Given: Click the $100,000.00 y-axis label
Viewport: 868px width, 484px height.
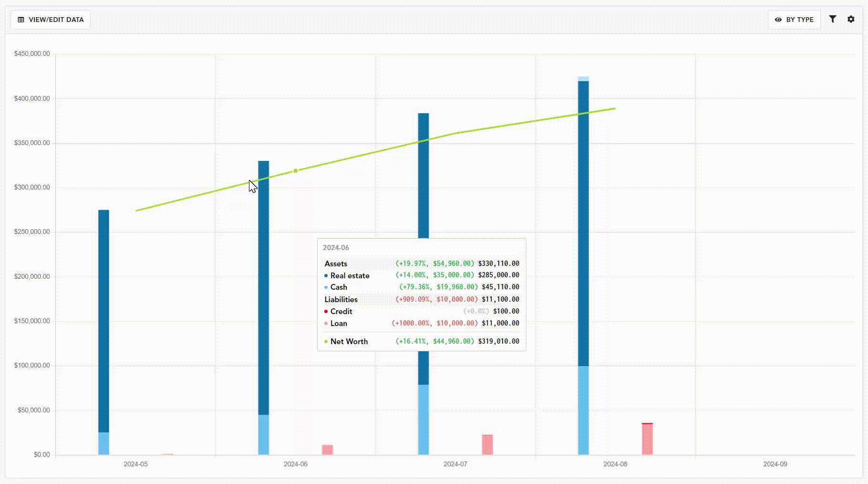Looking at the screenshot, I should click(32, 365).
